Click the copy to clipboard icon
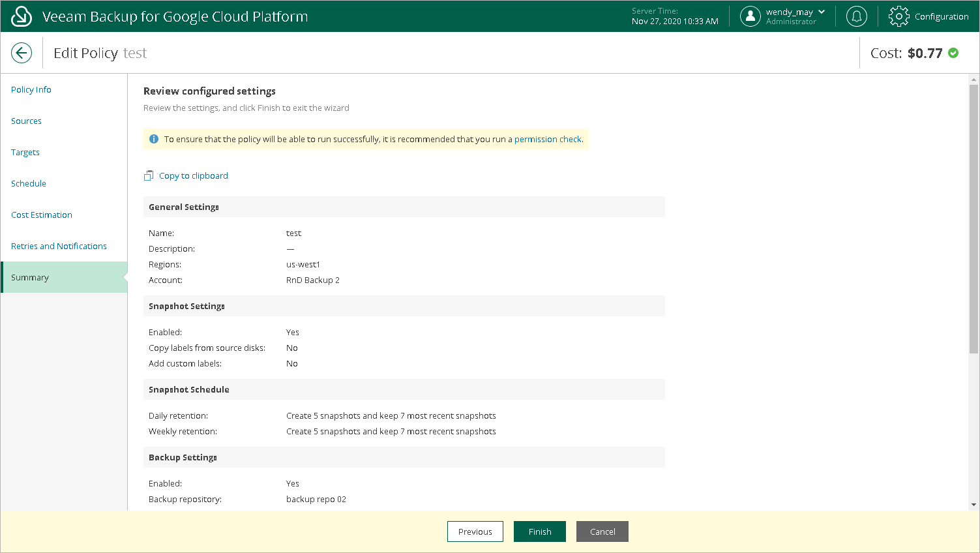Viewport: 980px width, 553px height. 149,176
